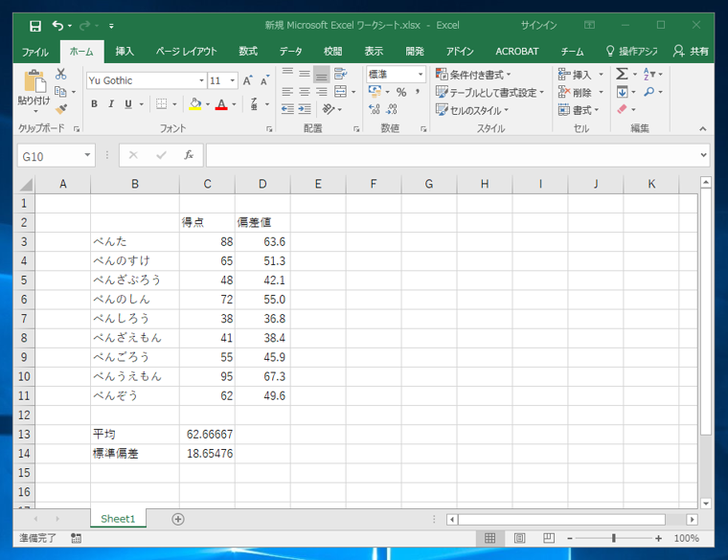The height and width of the screenshot is (560, 728).
Task: Toggle bold formatting
Action: pos(94,104)
